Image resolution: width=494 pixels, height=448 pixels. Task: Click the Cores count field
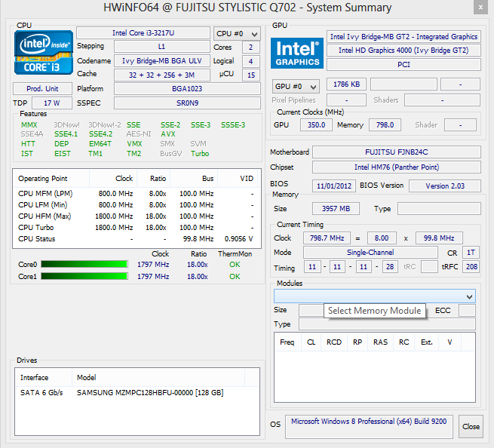[x=251, y=48]
